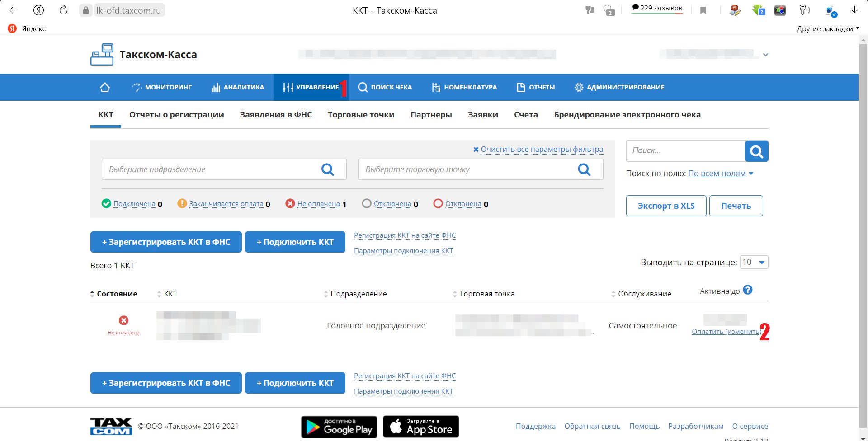Click the Печать button
Screen dimensions: 868x441
[x=736, y=206]
